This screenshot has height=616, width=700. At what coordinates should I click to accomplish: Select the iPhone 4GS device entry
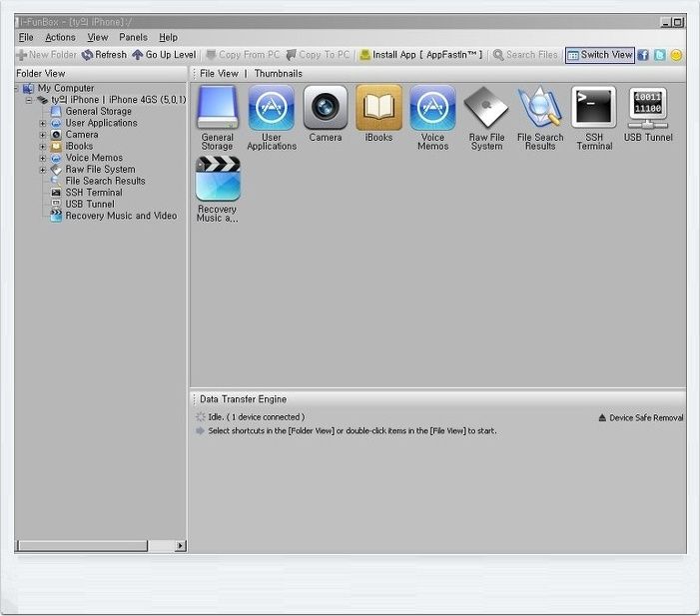click(x=118, y=100)
